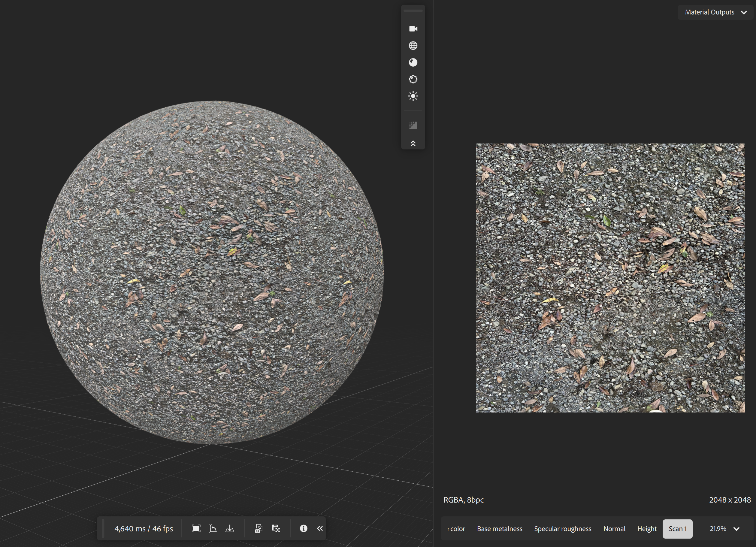Click the shape sphere icon
The image size is (756, 547).
coord(413,62)
